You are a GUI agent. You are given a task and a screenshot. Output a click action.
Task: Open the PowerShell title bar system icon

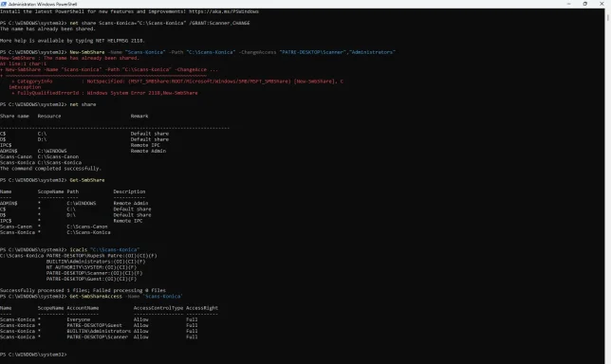pos(4,4)
